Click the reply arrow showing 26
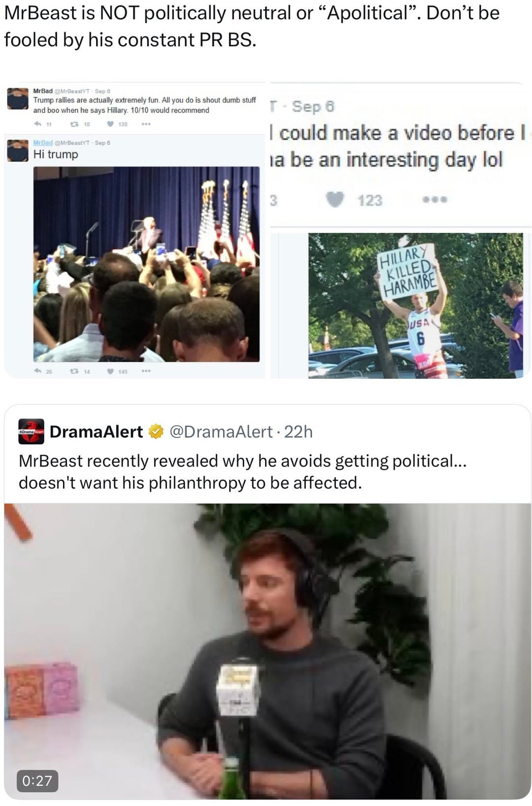 coord(37,371)
